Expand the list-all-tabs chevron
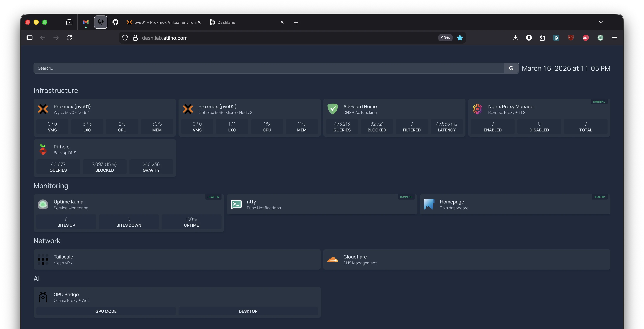Image resolution: width=644 pixels, height=329 pixels. coord(602,22)
